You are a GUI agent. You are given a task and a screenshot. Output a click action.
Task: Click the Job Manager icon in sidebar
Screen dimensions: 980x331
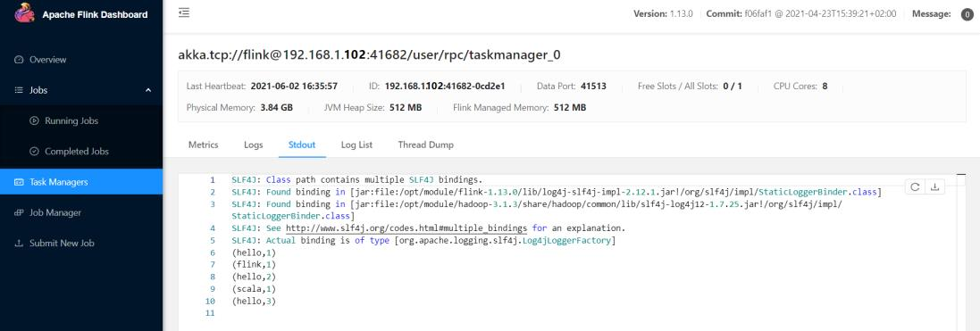pyautogui.click(x=19, y=213)
